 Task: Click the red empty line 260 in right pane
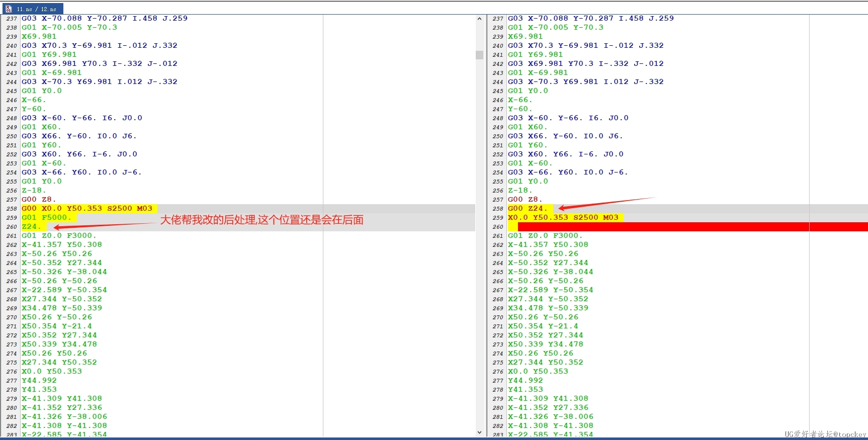point(687,227)
